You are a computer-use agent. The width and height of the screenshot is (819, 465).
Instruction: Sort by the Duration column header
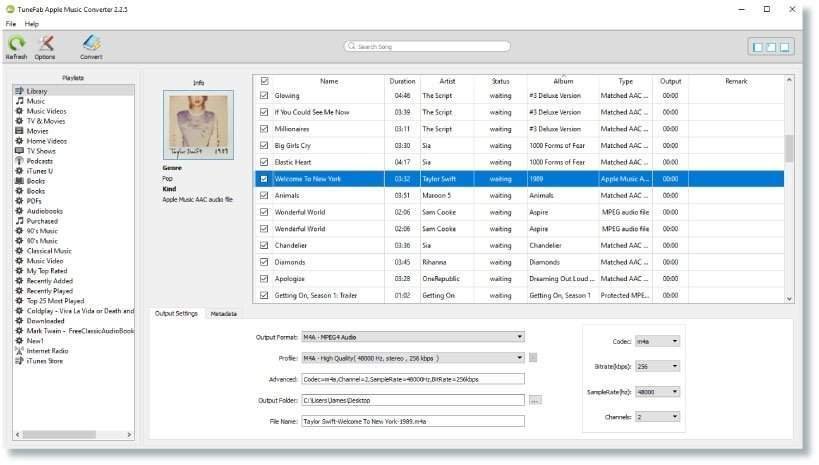tap(402, 81)
